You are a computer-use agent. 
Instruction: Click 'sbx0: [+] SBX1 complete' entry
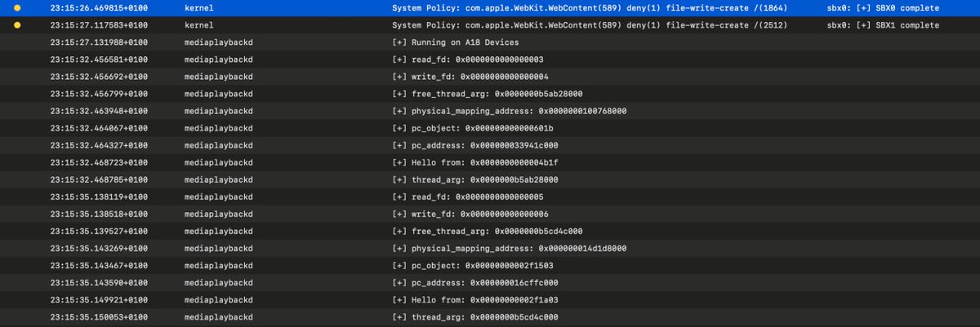pos(883,25)
